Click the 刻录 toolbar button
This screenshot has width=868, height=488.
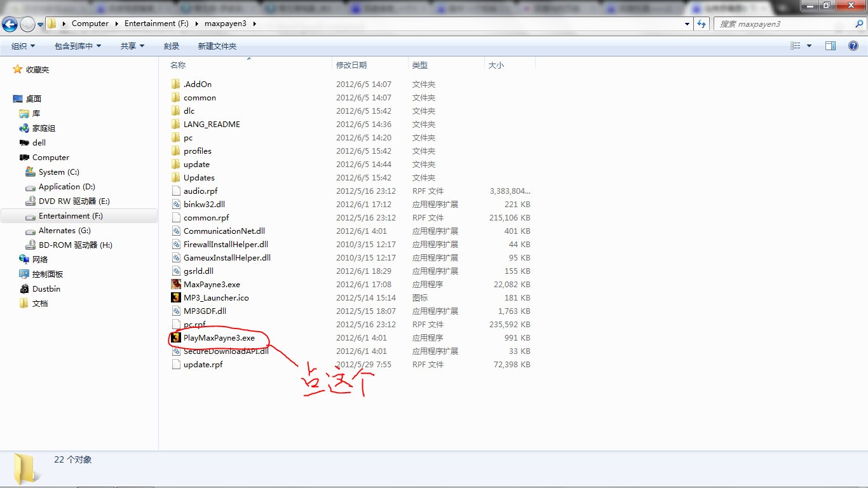[x=172, y=46]
